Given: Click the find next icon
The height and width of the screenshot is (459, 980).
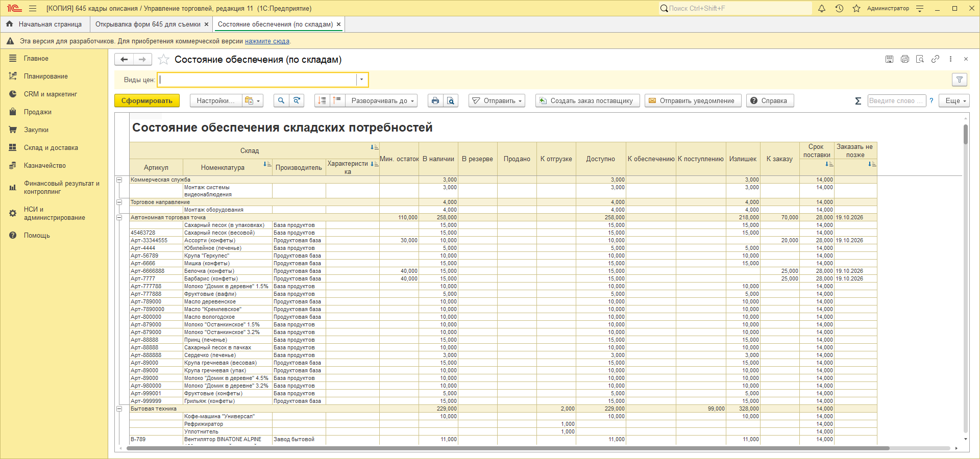Looking at the screenshot, I should [x=297, y=101].
